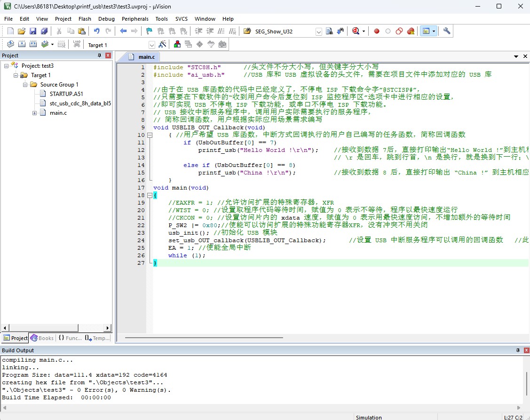Switch to the Books tab
Viewport: 530px width, 420px height.
coord(42,338)
